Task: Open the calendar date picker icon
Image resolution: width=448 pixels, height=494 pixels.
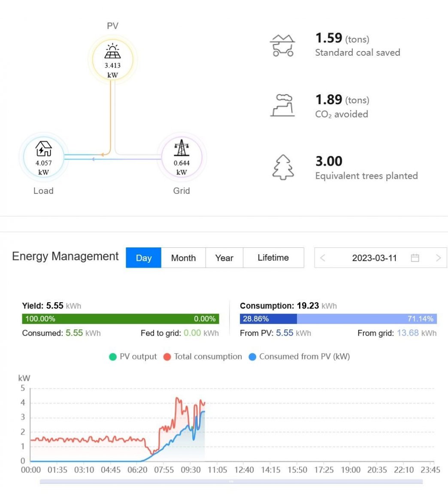Action: coord(415,258)
